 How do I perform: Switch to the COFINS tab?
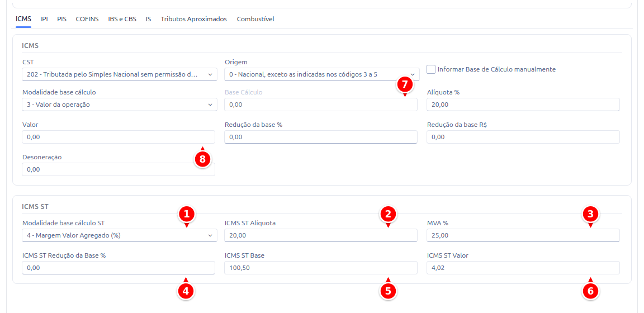(87, 19)
